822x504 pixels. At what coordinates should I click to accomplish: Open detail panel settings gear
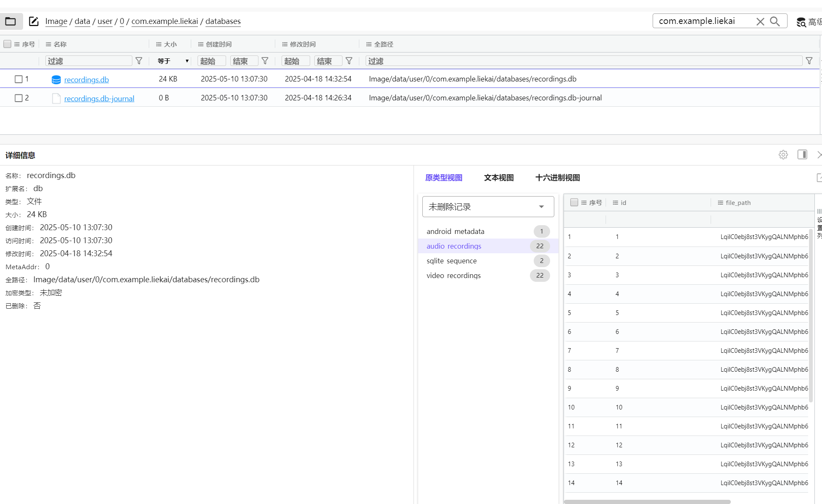point(783,155)
